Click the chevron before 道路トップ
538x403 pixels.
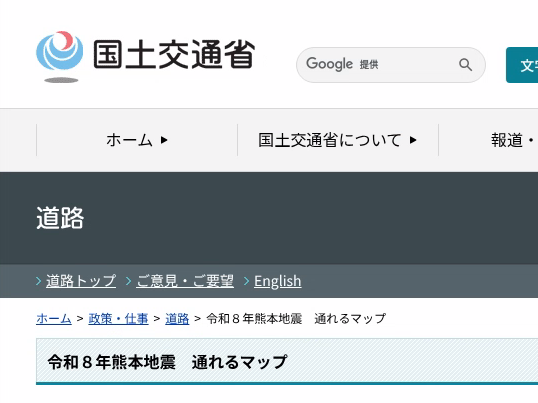tap(39, 281)
